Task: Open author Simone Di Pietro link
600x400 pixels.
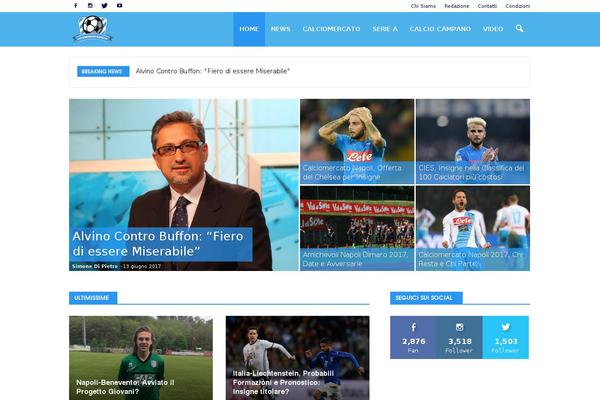Action: click(95, 266)
